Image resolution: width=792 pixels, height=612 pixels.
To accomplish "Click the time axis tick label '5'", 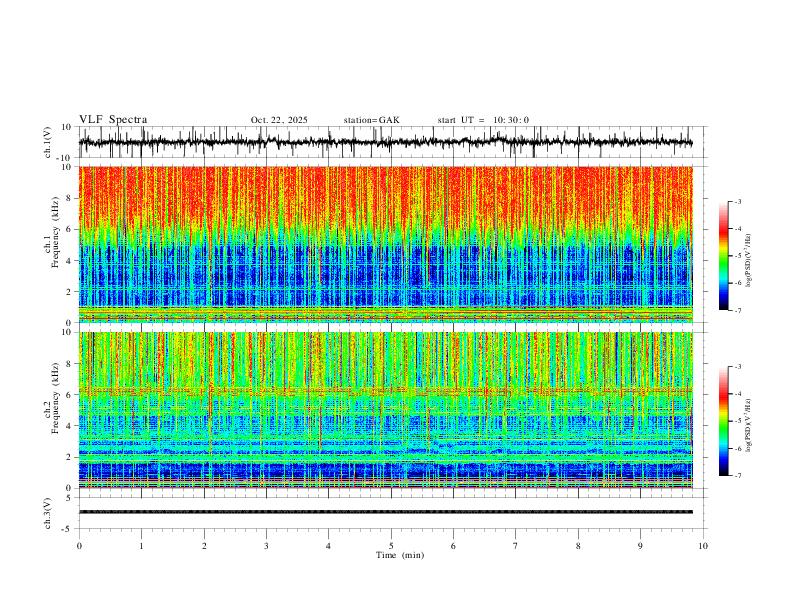I will (x=391, y=546).
